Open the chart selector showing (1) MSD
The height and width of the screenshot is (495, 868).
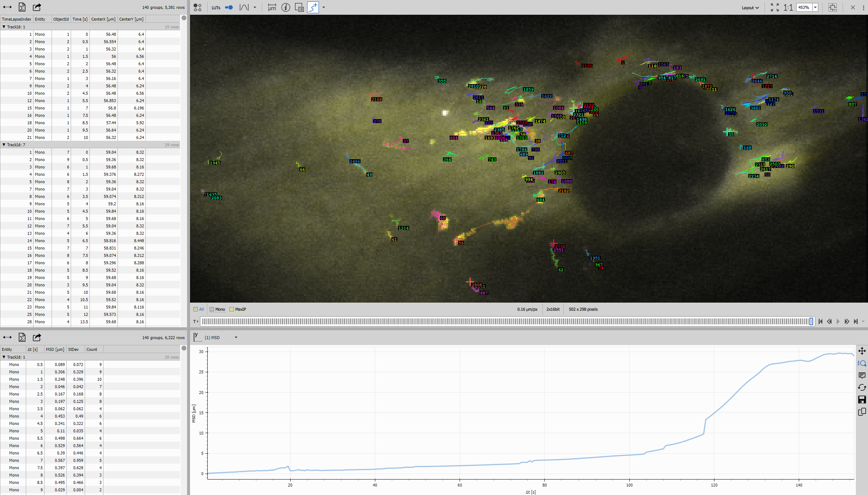click(236, 337)
